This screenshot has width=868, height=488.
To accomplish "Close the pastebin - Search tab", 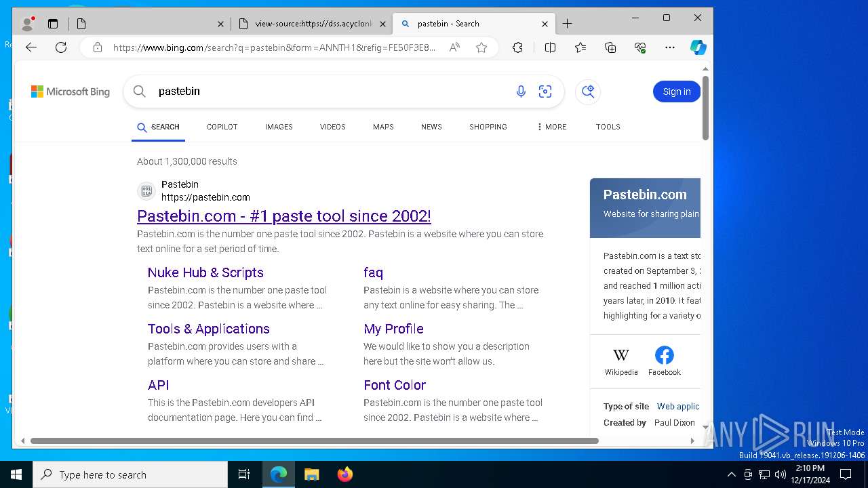I will [x=545, y=24].
